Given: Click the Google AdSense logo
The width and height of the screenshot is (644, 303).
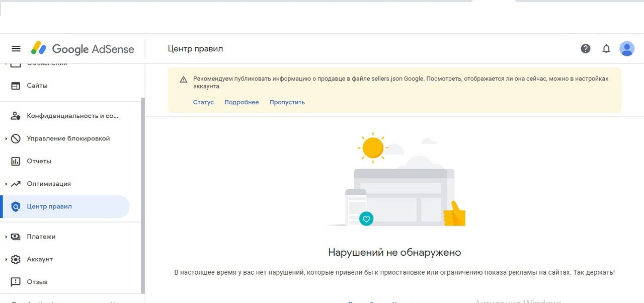Looking at the screenshot, I should pyautogui.click(x=83, y=49).
